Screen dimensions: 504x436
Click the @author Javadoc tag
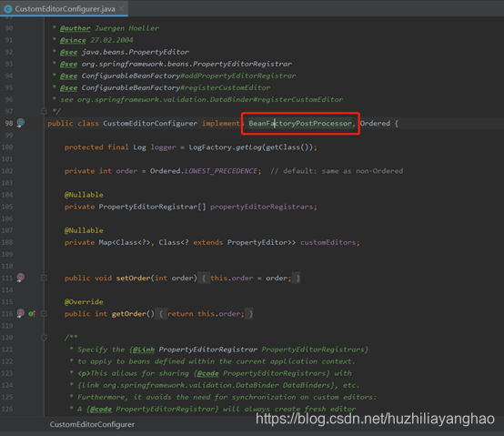[76, 28]
